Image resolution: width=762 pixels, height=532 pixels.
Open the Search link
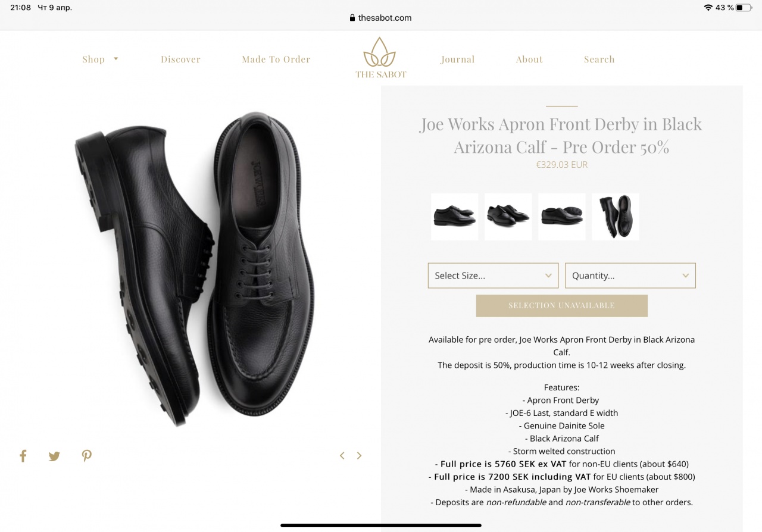pos(599,60)
